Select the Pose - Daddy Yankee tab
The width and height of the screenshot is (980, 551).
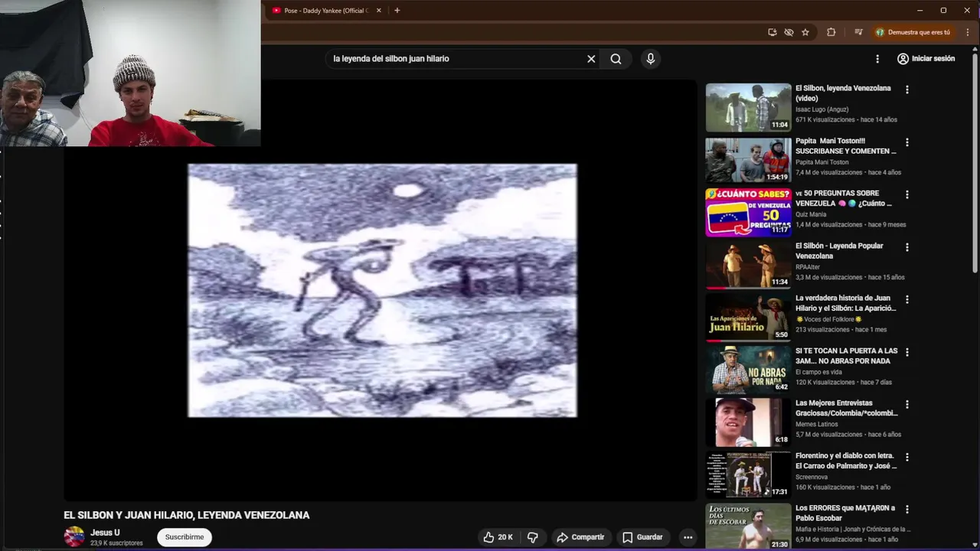point(327,11)
